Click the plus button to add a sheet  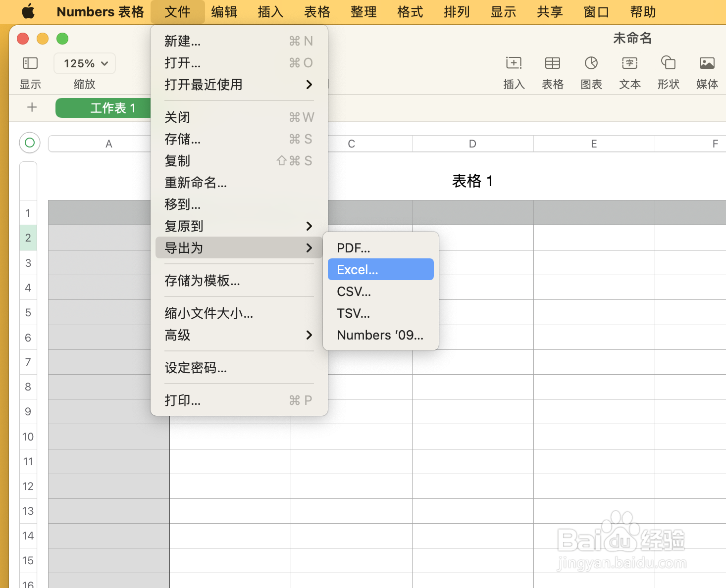[31, 107]
